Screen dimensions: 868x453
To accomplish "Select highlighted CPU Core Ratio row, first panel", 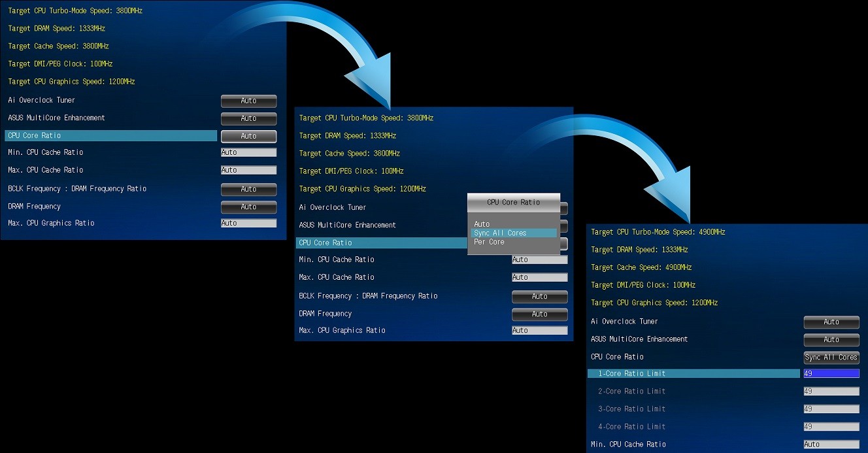I will [111, 135].
